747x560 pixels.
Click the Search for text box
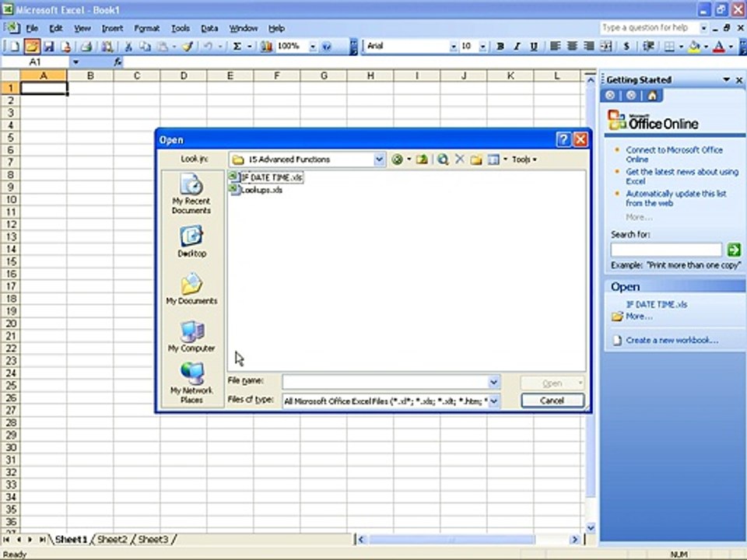[666, 250]
